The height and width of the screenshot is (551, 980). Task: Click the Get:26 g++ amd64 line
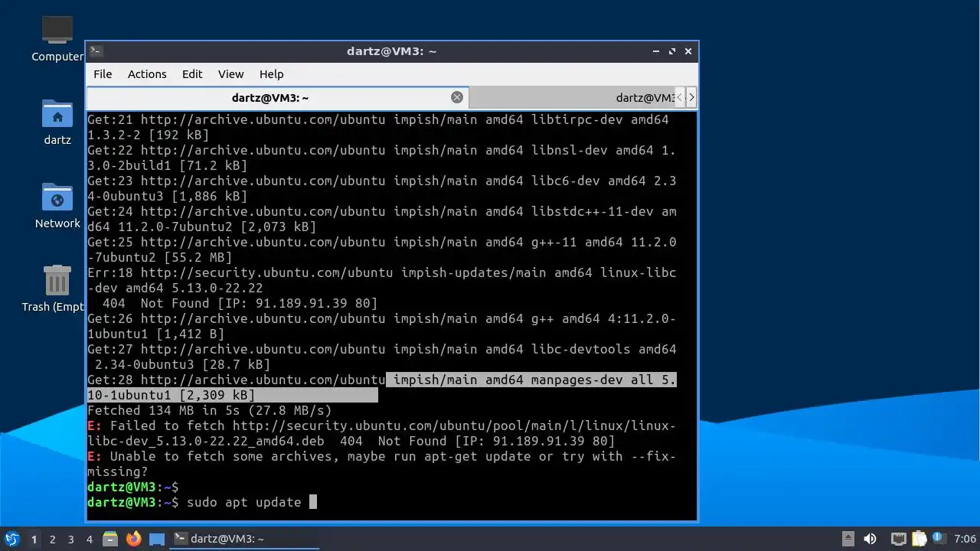382,326
